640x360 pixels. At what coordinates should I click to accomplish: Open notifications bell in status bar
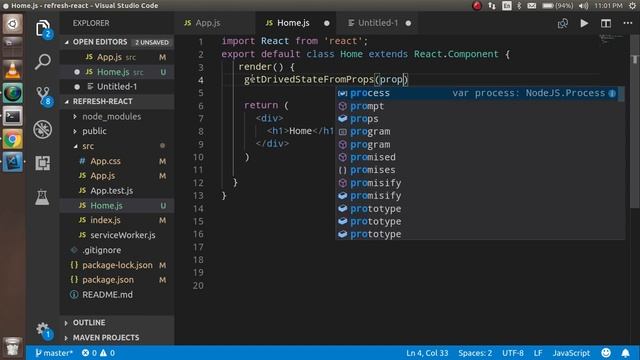[625, 353]
